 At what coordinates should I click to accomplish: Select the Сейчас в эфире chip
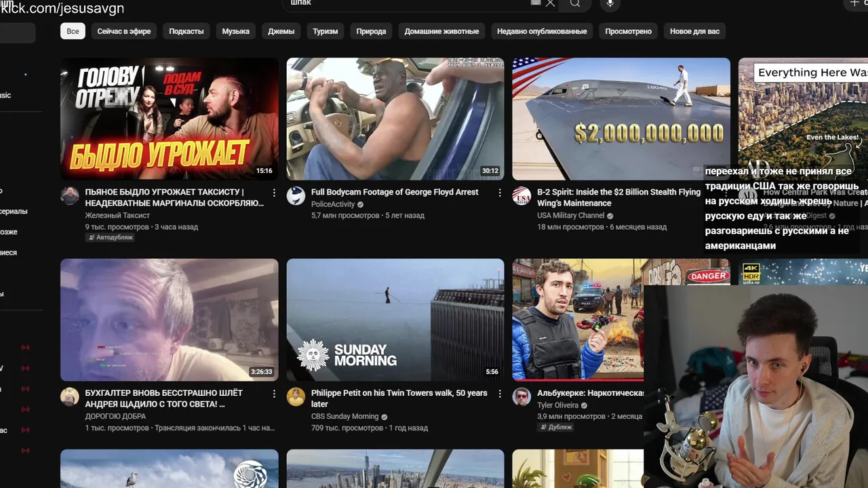[x=123, y=31]
